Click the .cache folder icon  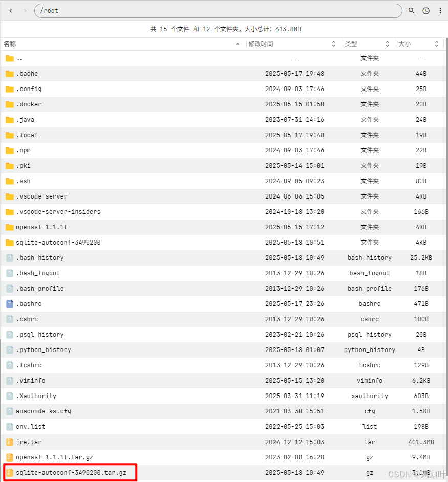[x=9, y=73]
